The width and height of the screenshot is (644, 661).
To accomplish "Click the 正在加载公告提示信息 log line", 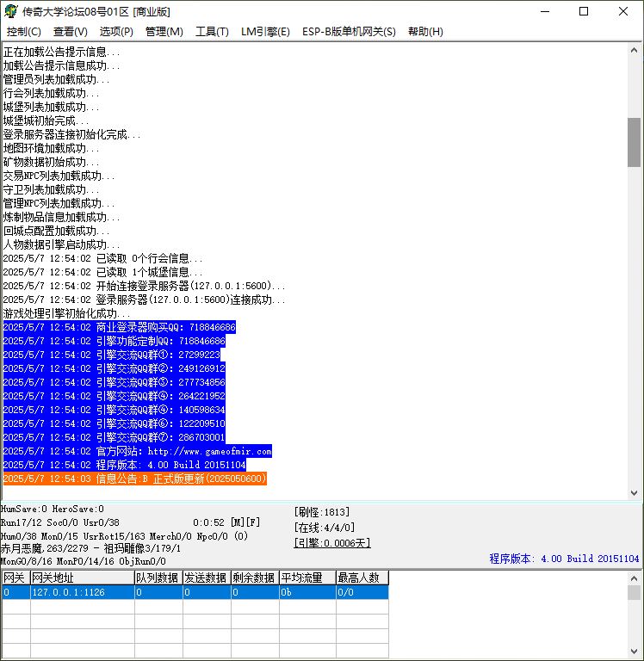I will [x=62, y=53].
